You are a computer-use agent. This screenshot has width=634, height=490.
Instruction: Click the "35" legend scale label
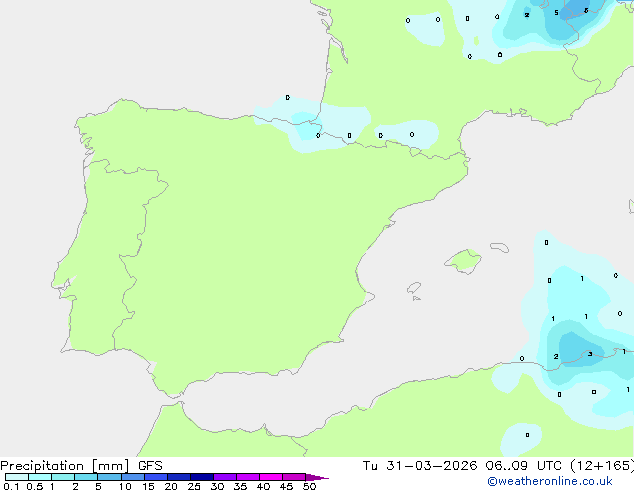[240, 486]
